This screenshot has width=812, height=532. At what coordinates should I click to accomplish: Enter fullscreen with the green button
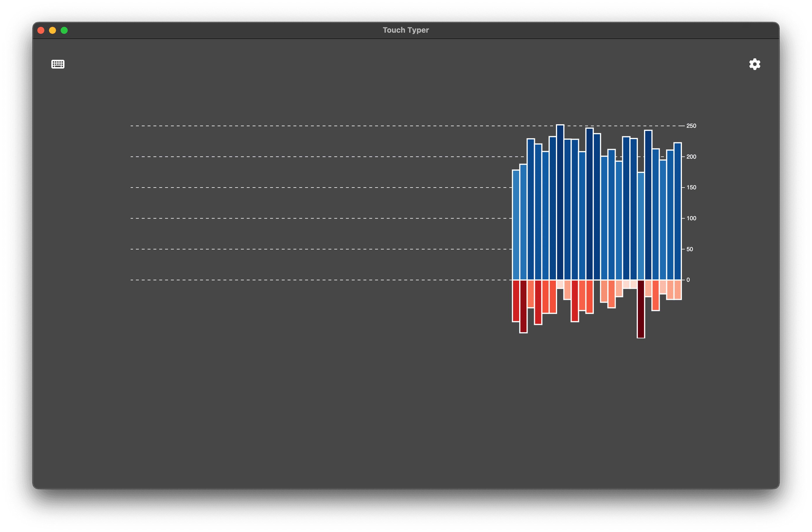click(x=64, y=30)
